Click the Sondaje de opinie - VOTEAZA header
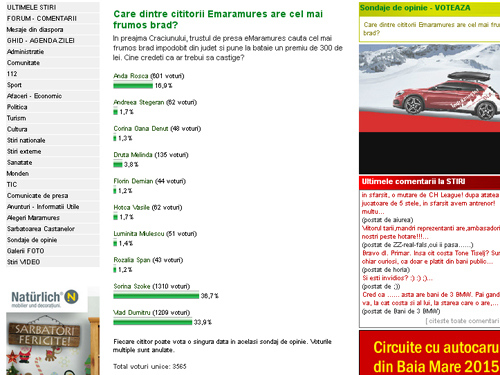Viewport: 500px width, 375px height. 415,8
